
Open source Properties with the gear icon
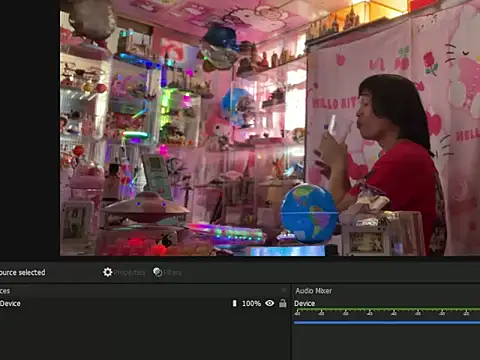coord(124,272)
